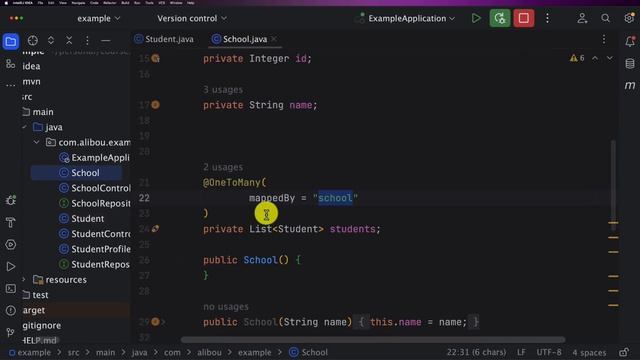640x360 pixels.
Task: Collapse the com.alibou.exam package node
Action: 36,142
